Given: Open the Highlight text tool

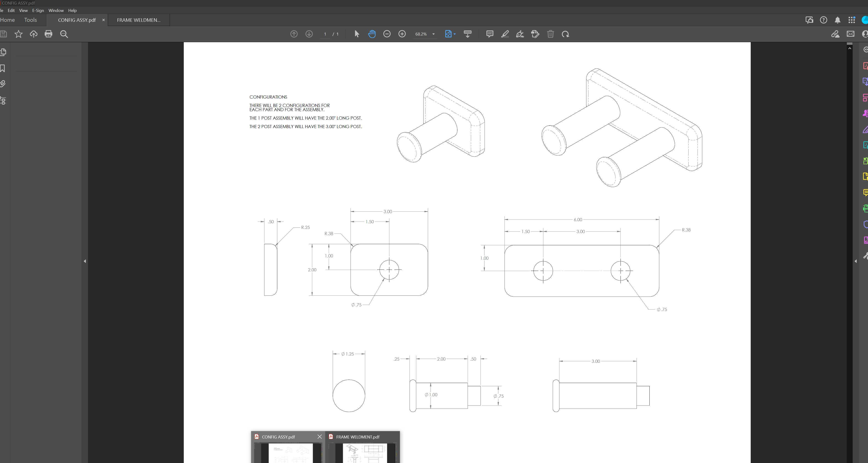Looking at the screenshot, I should [x=504, y=34].
